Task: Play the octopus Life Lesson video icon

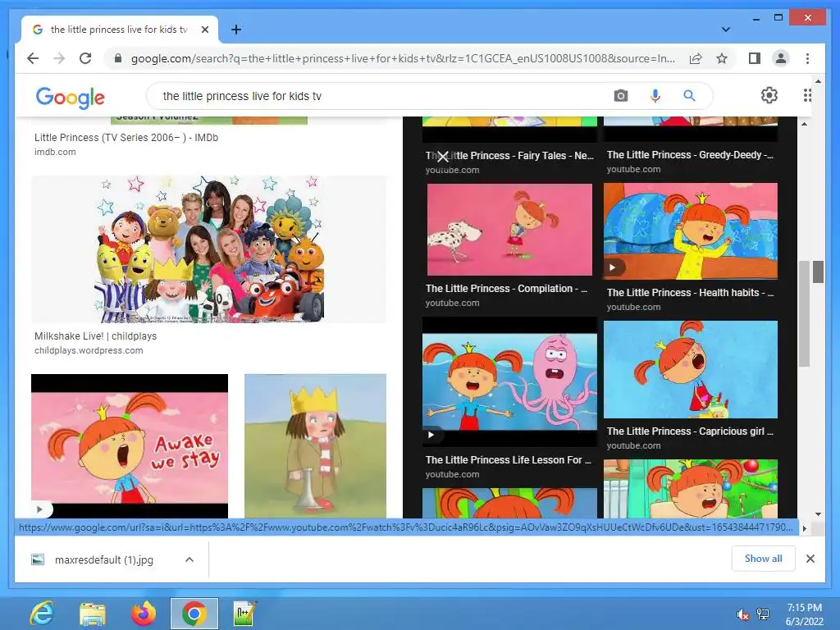Action: [x=431, y=435]
